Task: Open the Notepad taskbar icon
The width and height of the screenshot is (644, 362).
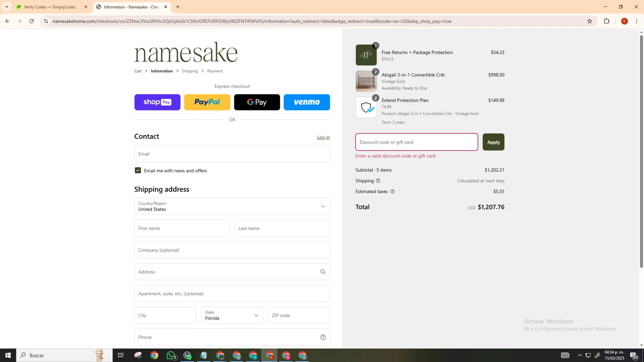Action: coord(204,355)
